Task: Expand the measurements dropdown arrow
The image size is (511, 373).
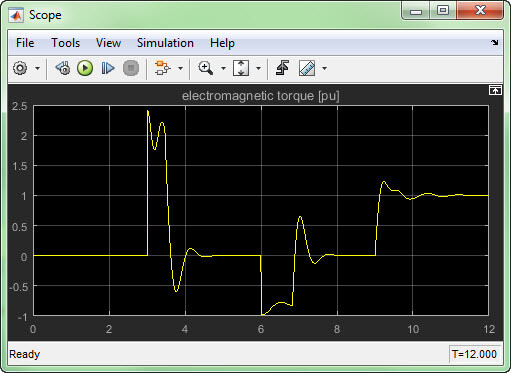Action: tap(324, 69)
